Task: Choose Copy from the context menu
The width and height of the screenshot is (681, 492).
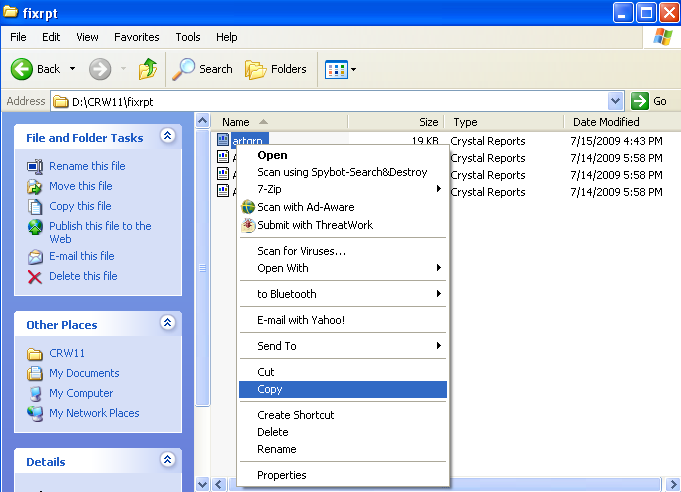Action: point(343,390)
